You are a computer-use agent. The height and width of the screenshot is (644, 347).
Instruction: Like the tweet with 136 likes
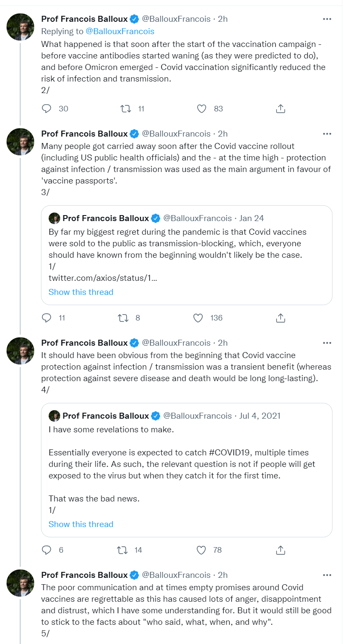(198, 318)
